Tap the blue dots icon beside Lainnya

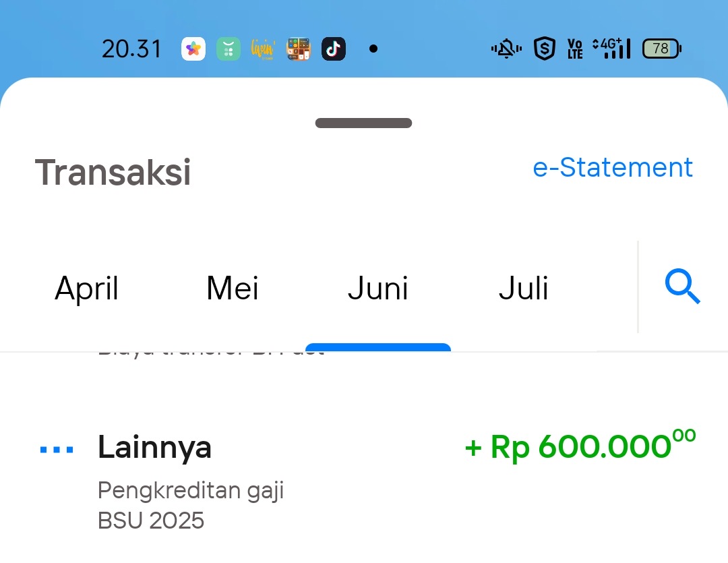point(57,447)
